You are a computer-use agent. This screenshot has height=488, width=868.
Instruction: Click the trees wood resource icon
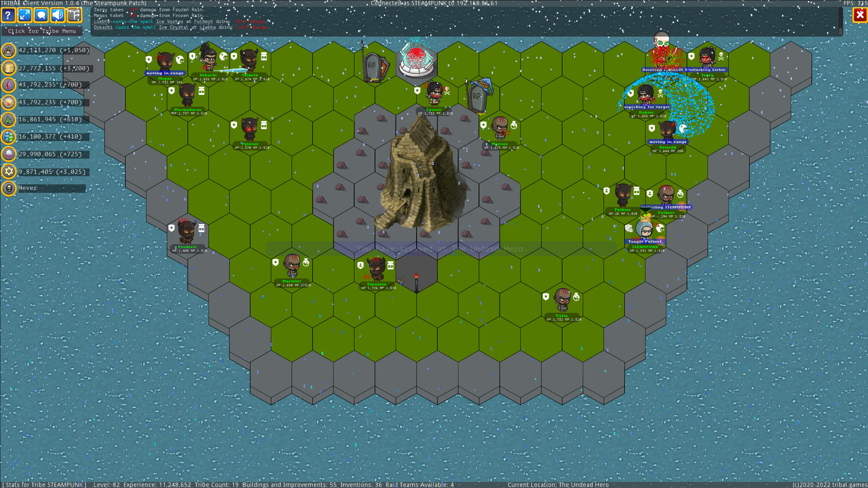coord(9,120)
